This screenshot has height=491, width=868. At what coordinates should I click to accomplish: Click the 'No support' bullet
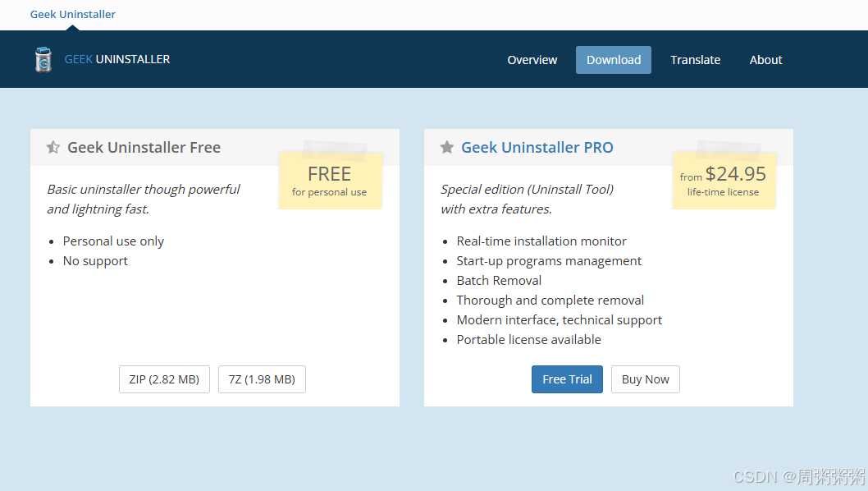(95, 261)
